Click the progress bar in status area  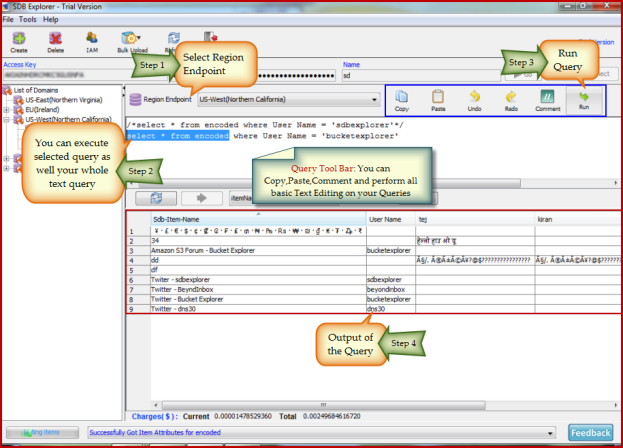pyautogui.click(x=42, y=433)
